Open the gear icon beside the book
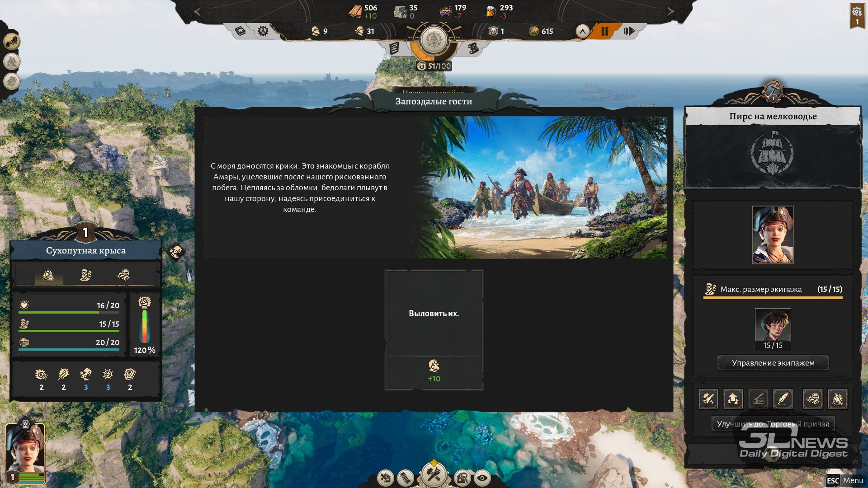 [x=263, y=31]
